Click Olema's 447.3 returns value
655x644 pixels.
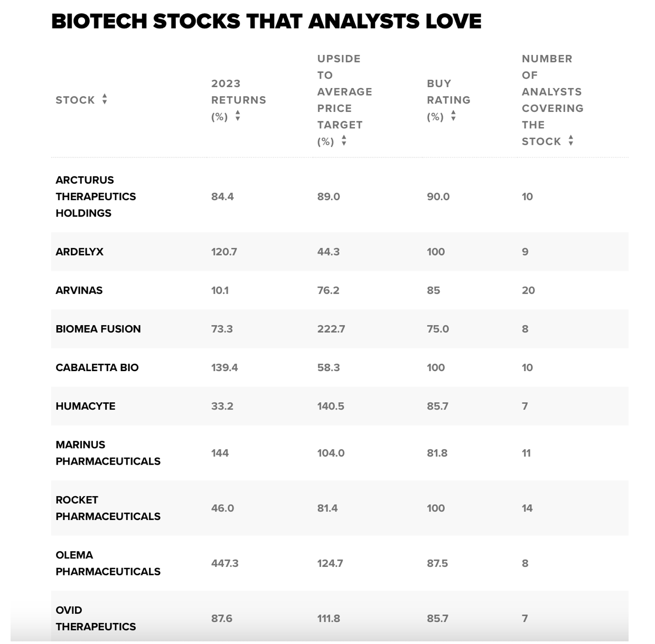[x=224, y=563]
